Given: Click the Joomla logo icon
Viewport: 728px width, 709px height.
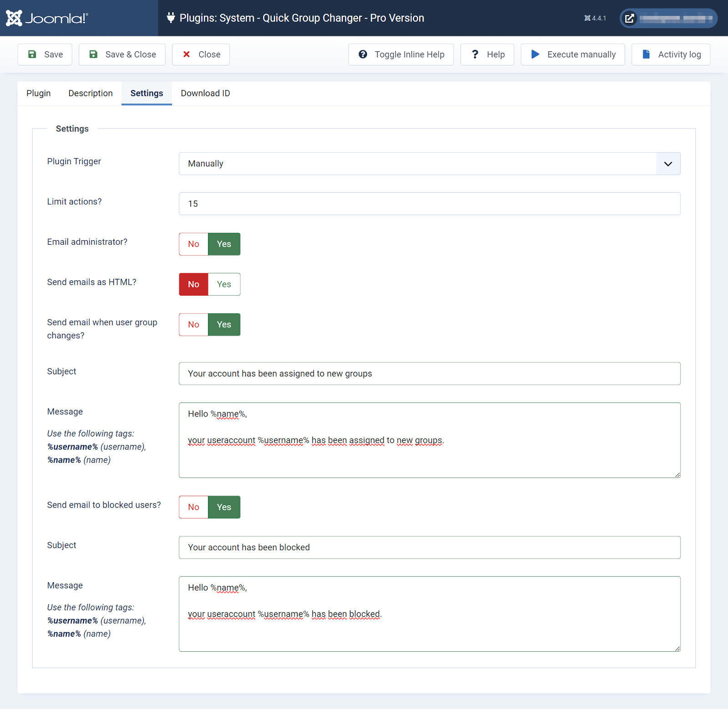Looking at the screenshot, I should [x=15, y=18].
